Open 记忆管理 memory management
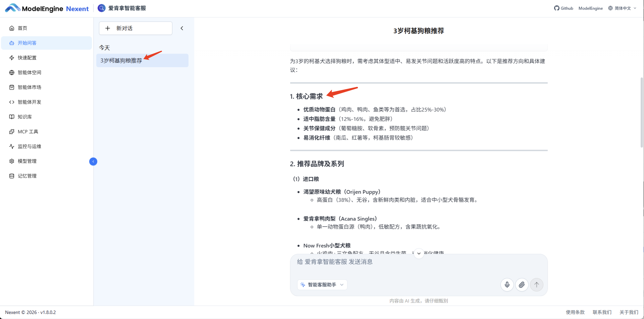Viewport: 644px width, 319px height. point(27,176)
